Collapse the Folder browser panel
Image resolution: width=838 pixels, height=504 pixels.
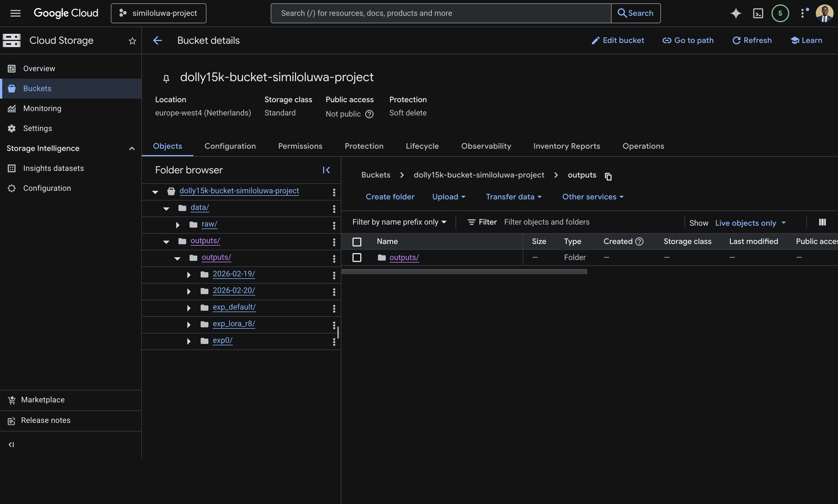326,170
